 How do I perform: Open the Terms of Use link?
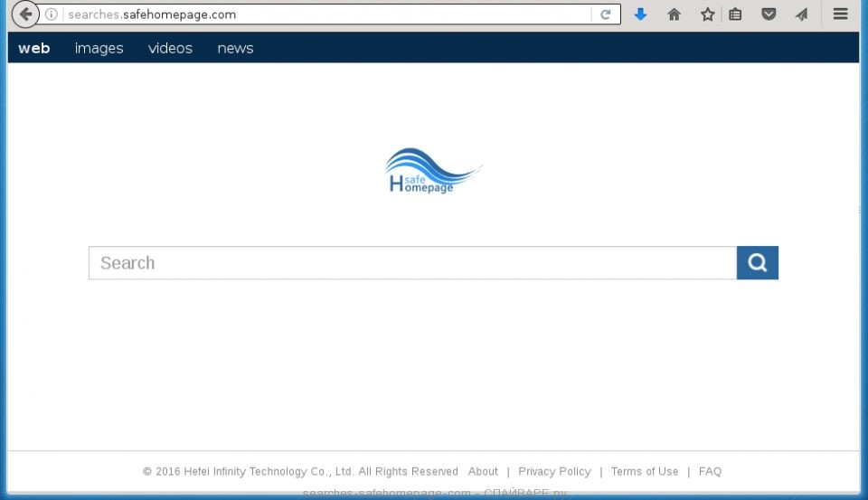tap(644, 471)
